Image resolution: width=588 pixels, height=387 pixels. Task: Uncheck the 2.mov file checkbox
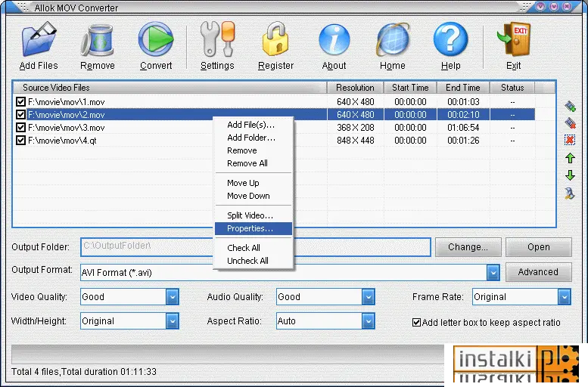[x=20, y=114]
